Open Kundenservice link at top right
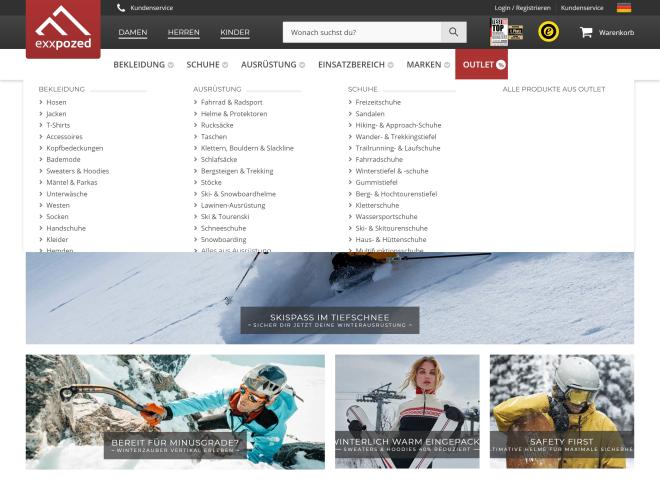Image resolution: width=660 pixels, height=494 pixels. tap(582, 8)
